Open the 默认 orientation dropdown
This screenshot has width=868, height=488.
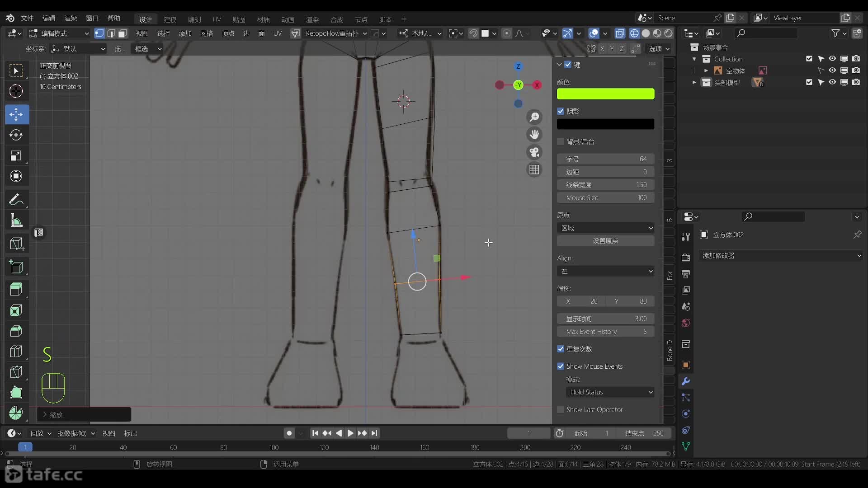click(x=78, y=49)
